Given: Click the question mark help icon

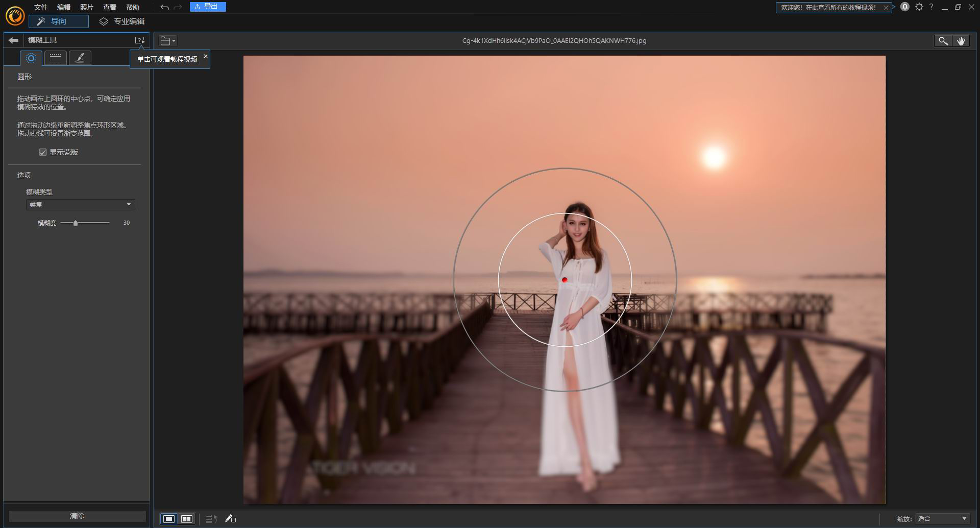Looking at the screenshot, I should (x=932, y=7).
